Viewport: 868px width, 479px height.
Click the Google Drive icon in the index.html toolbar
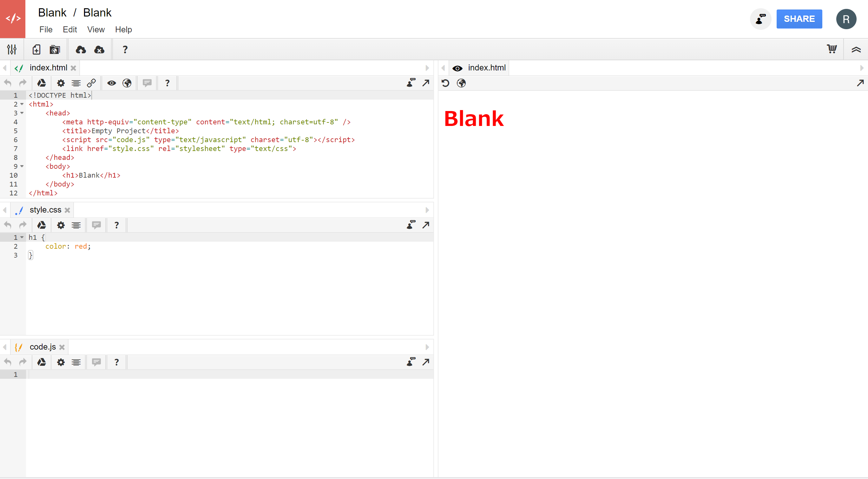[x=42, y=83]
